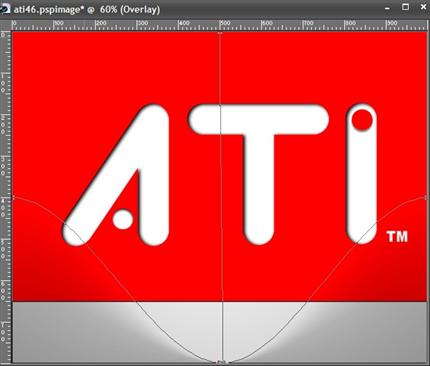Click the document icon in the title bar

coord(5,9)
